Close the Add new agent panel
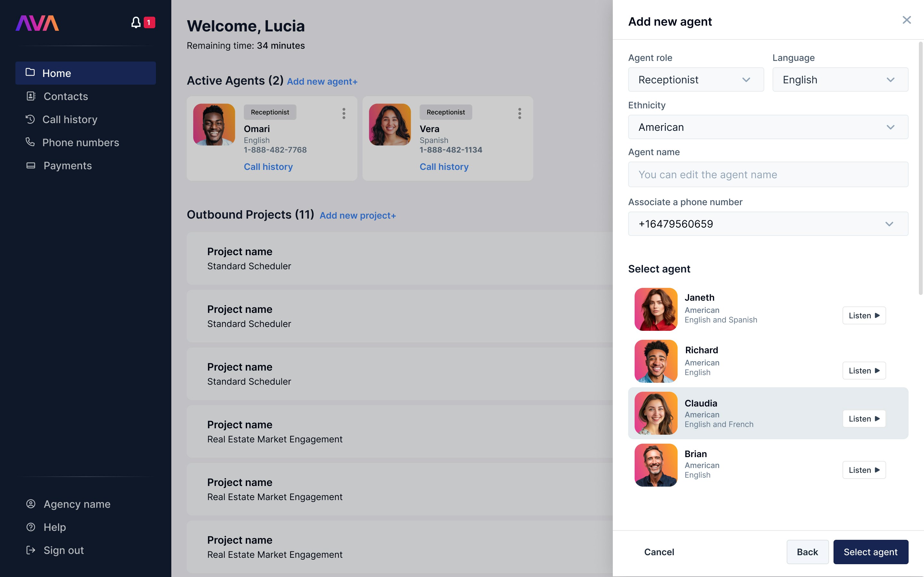Image resolution: width=924 pixels, height=577 pixels. pyautogui.click(x=906, y=20)
